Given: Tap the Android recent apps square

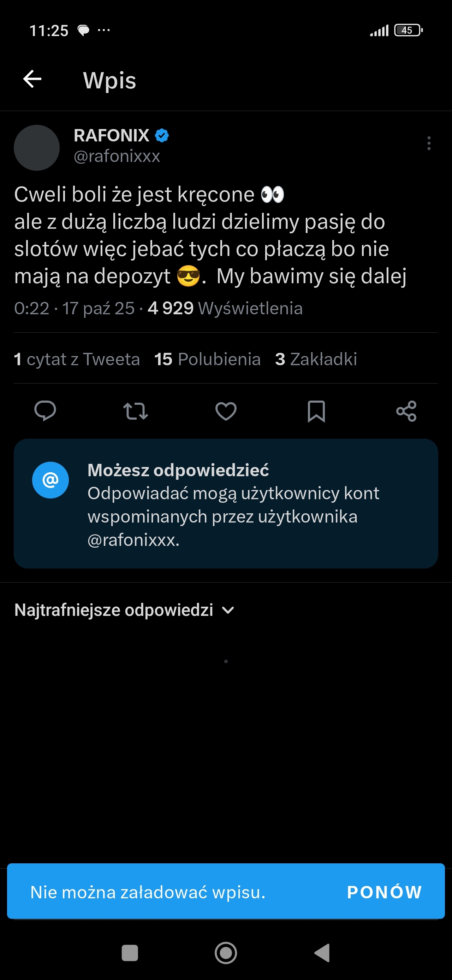Looking at the screenshot, I should (x=130, y=953).
